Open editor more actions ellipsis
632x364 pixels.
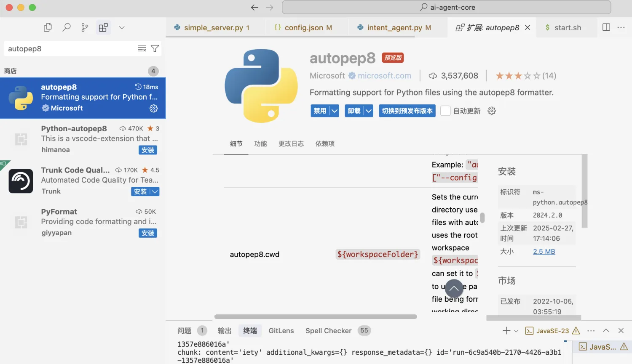pos(621,27)
